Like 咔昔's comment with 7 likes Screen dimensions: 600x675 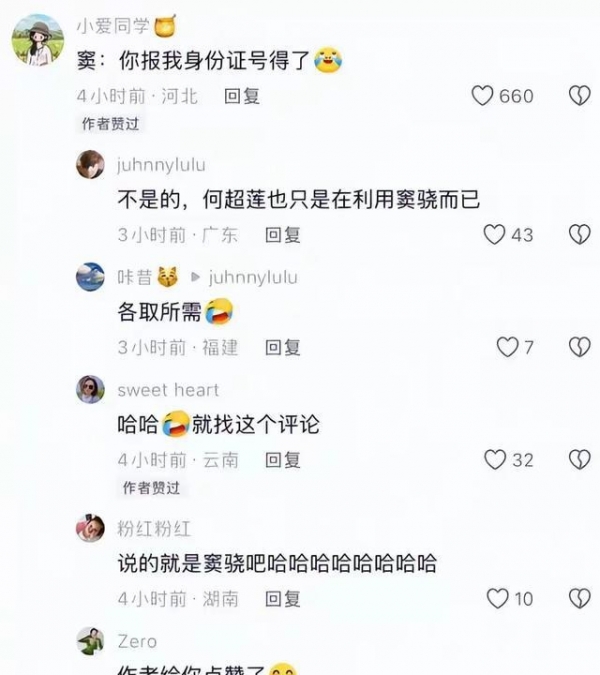click(x=507, y=347)
